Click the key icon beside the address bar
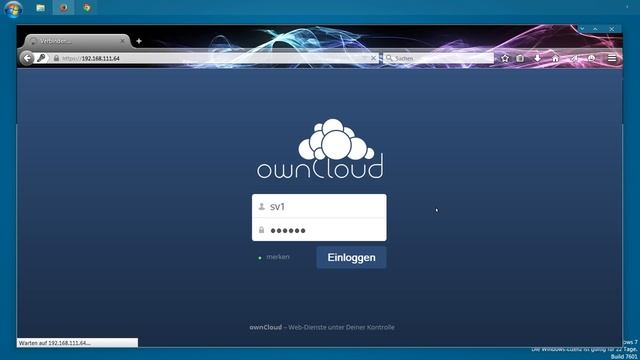 point(41,58)
